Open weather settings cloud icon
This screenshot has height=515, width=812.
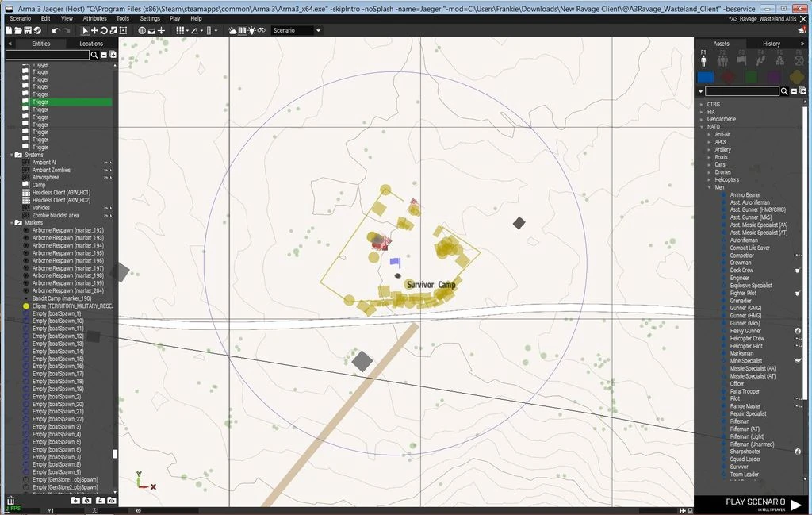tap(232, 31)
